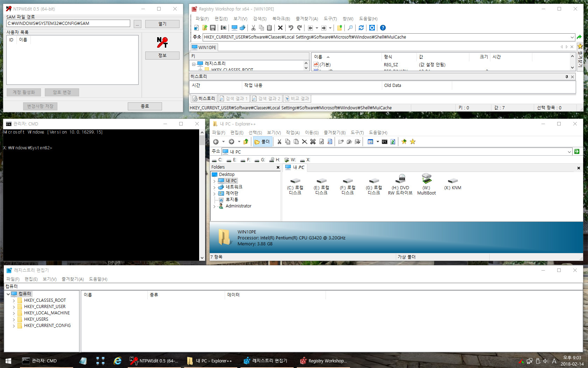The image size is (588, 368).
Task: Click Internet Explorer icon on the taskbar
Action: (x=118, y=361)
